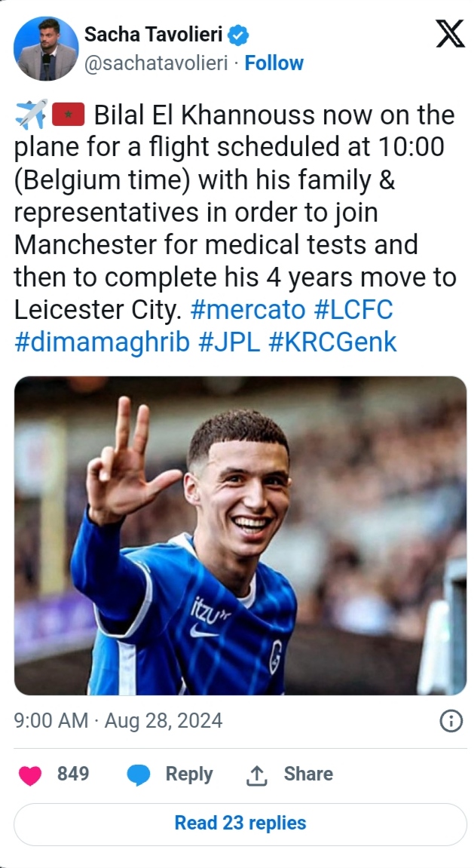Click the blue verified badge
Screen dimensions: 474x868
coord(239,34)
